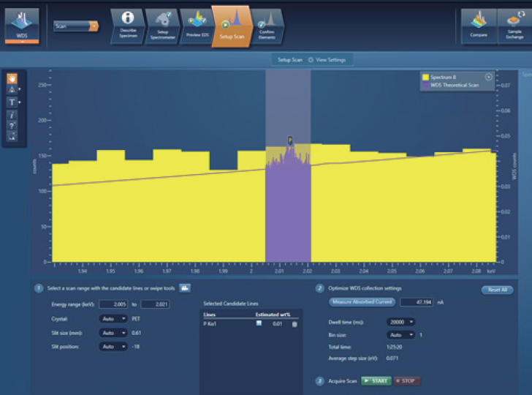Open the info tool in left toolbar

(x=12, y=113)
